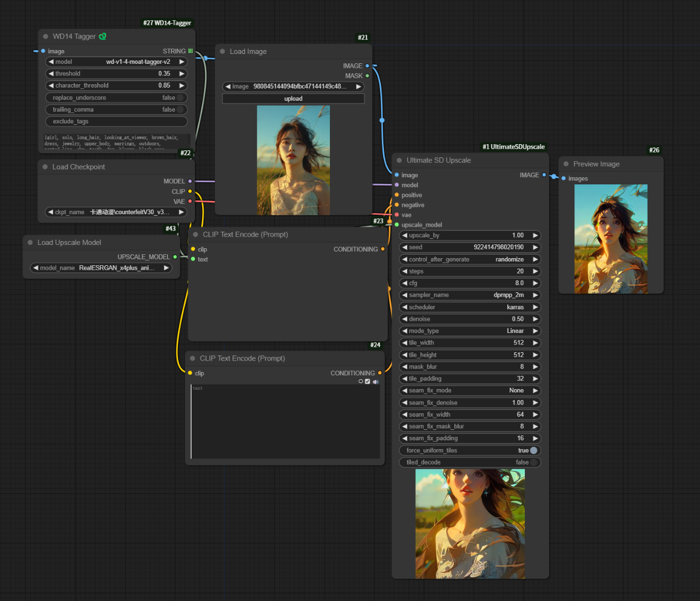
Task: Open the sampler_name dropdown
Action: [470, 296]
